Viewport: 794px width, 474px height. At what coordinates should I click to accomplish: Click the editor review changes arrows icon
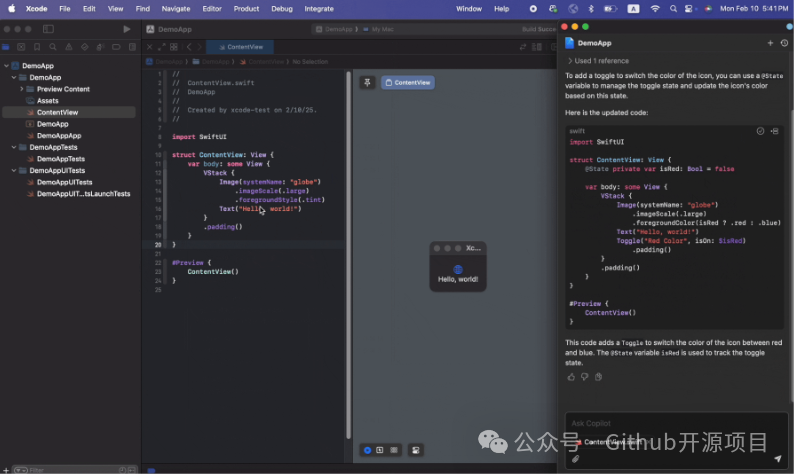click(523, 47)
